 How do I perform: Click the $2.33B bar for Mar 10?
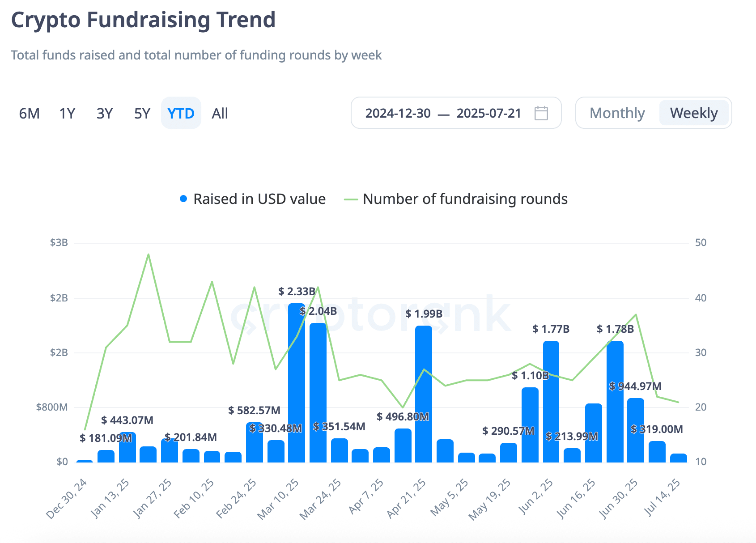point(297,383)
